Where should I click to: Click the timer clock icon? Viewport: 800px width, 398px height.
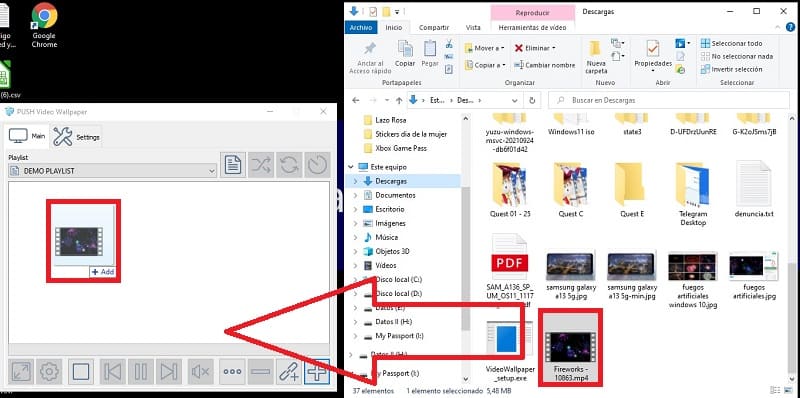[317, 165]
